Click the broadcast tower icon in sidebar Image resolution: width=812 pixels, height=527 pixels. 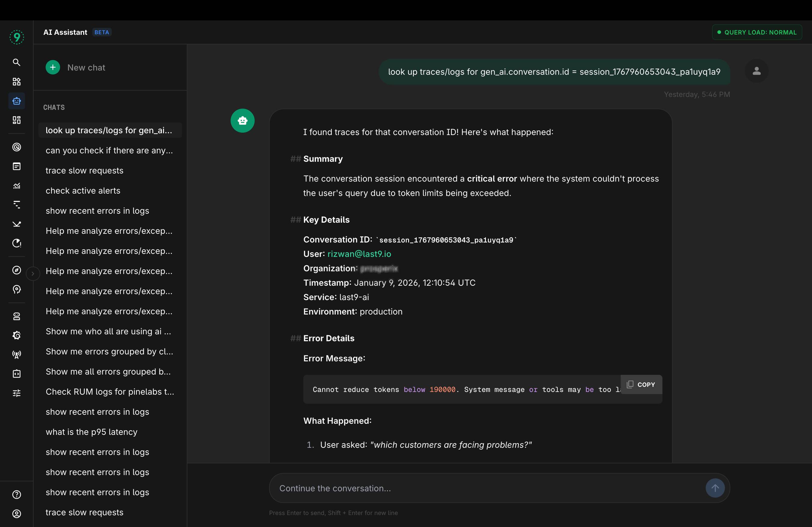coord(17,354)
